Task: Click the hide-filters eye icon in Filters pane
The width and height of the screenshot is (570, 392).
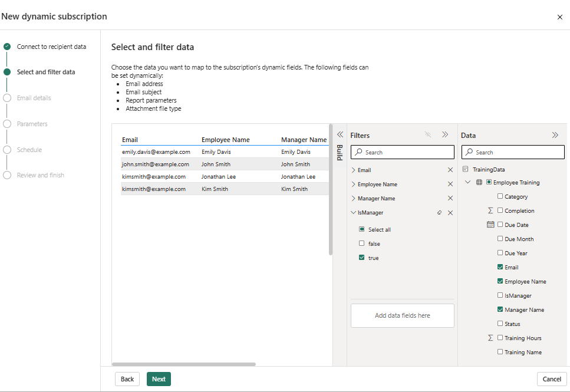Action: tap(428, 134)
